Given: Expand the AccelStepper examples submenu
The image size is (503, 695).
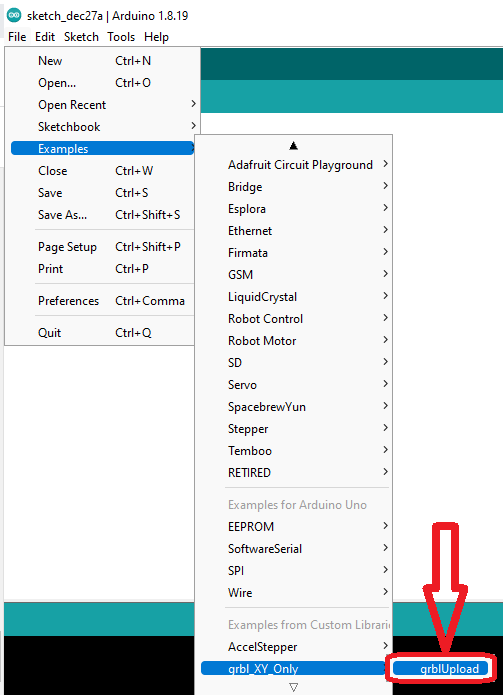Looking at the screenshot, I should coord(295,647).
